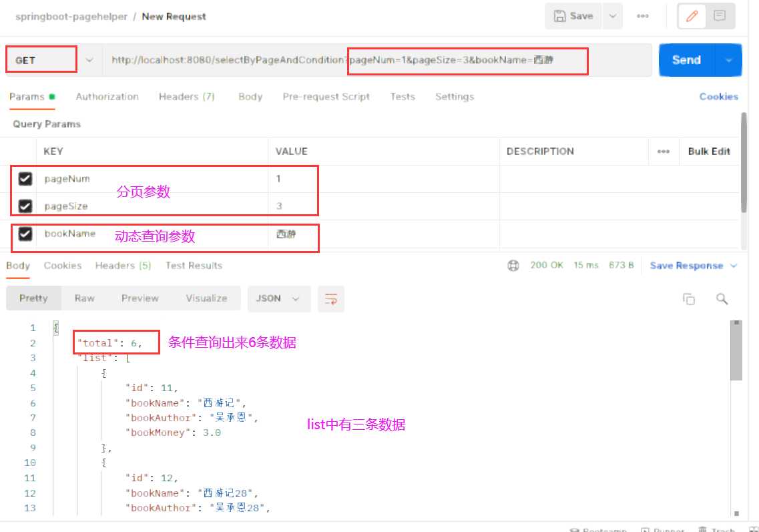Click the 873 B response size
This screenshot has height=532, width=759.
pos(621,265)
